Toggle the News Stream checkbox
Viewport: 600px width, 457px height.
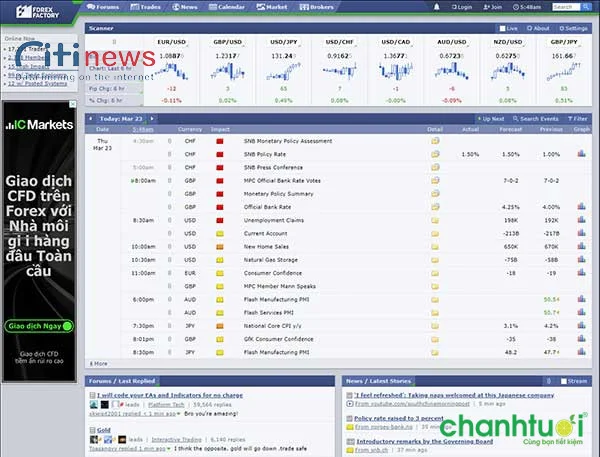pos(563,381)
